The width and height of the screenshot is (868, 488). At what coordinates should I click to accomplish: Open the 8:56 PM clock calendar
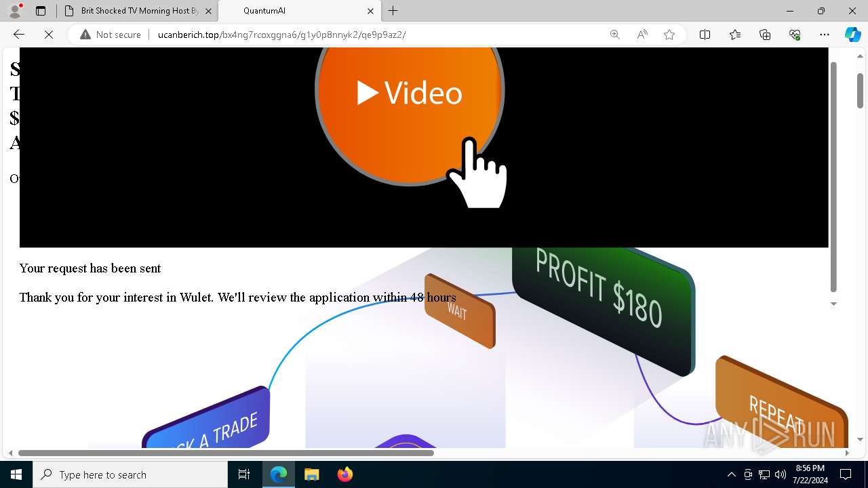tap(810, 474)
